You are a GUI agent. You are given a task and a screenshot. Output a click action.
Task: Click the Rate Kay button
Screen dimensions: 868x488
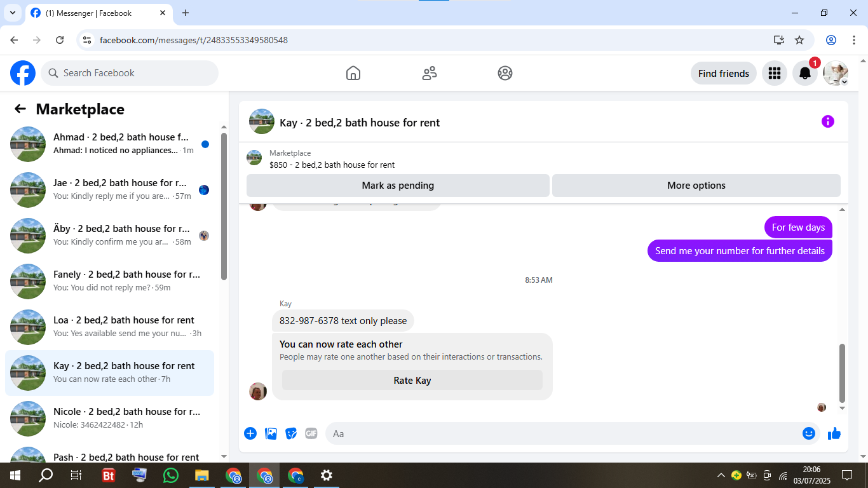(412, 380)
